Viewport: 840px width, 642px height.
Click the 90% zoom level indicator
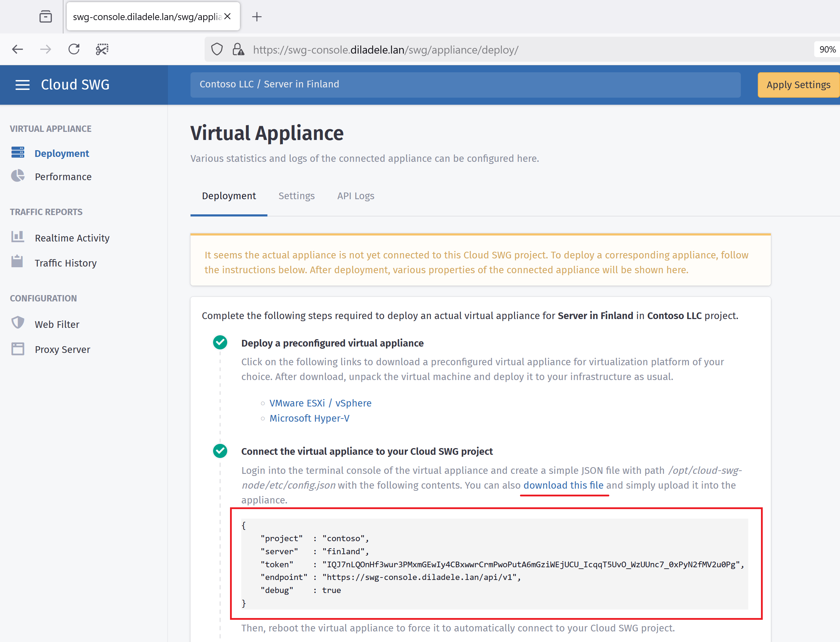pos(827,50)
